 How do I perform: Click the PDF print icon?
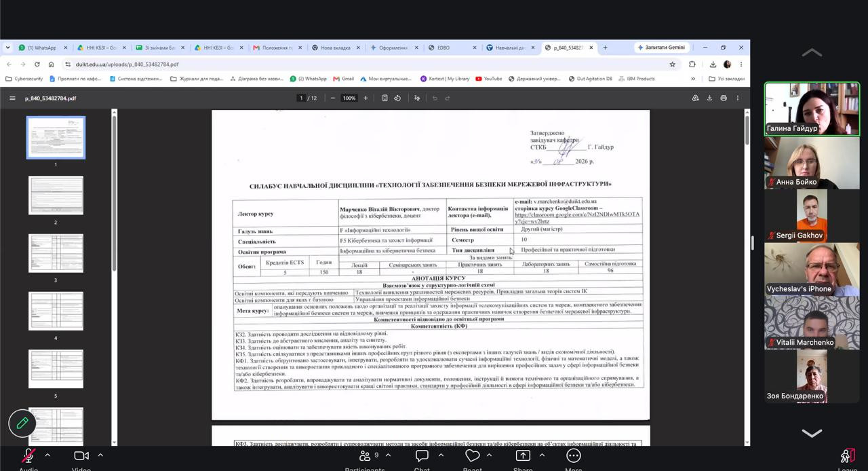(x=724, y=98)
